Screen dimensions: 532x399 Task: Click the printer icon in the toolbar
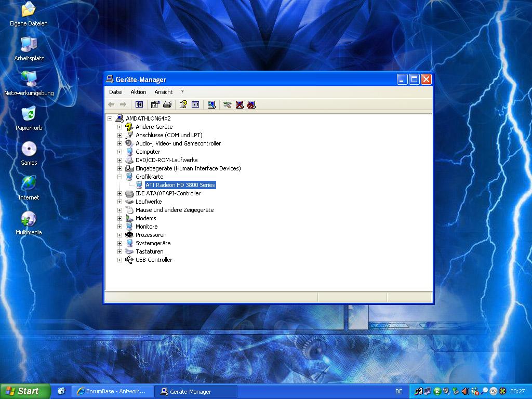167,105
